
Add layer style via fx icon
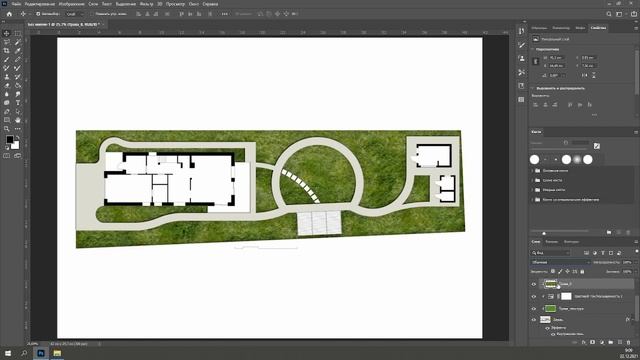click(584, 342)
